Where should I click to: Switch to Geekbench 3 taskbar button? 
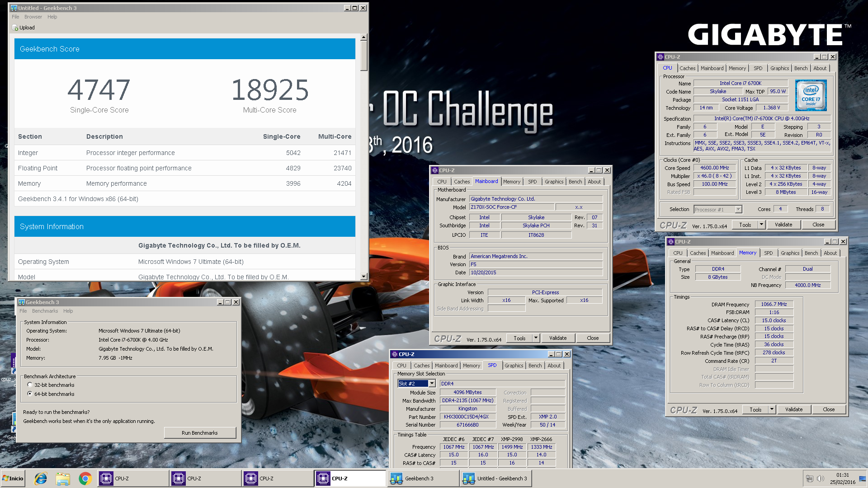tap(423, 479)
